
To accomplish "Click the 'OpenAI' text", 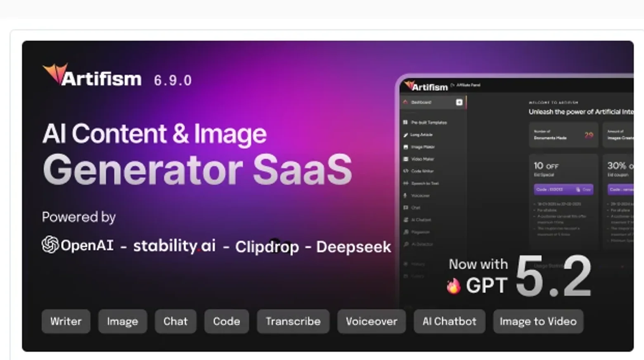I will pos(87,245).
